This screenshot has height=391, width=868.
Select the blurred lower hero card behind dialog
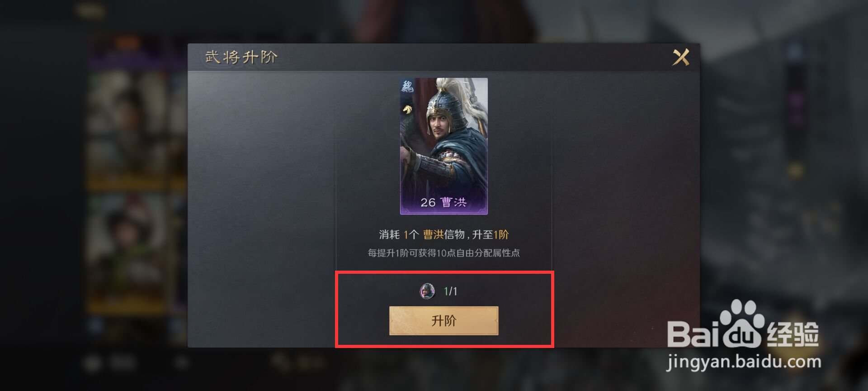[127, 253]
